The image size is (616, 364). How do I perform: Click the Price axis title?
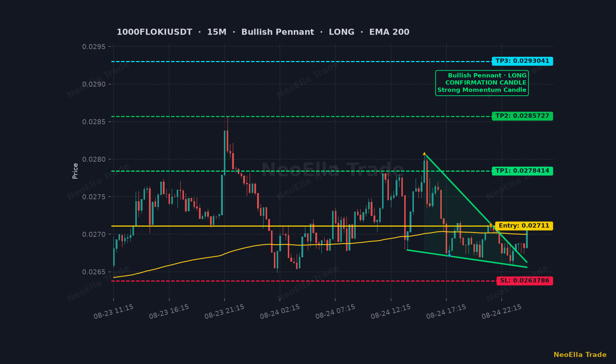click(x=75, y=171)
